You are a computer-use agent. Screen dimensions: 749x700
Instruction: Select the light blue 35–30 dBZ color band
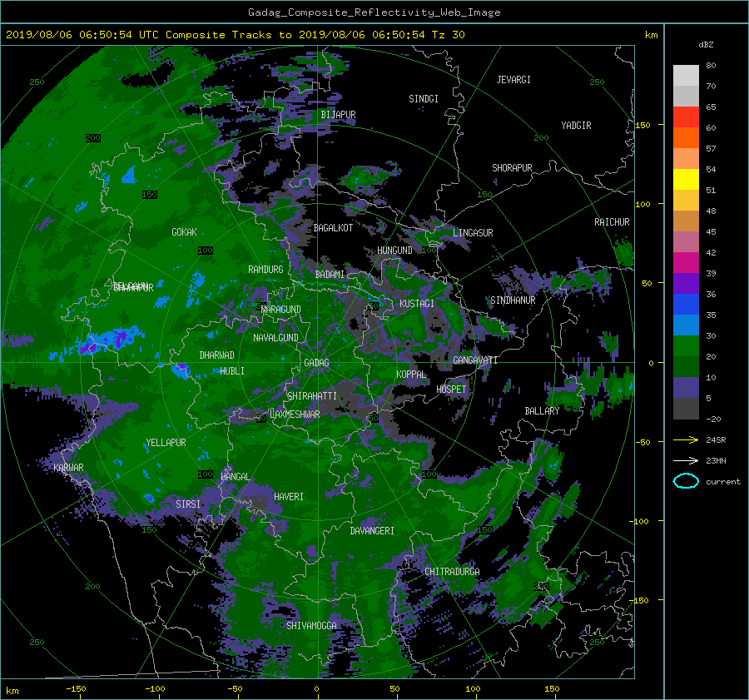click(x=686, y=325)
